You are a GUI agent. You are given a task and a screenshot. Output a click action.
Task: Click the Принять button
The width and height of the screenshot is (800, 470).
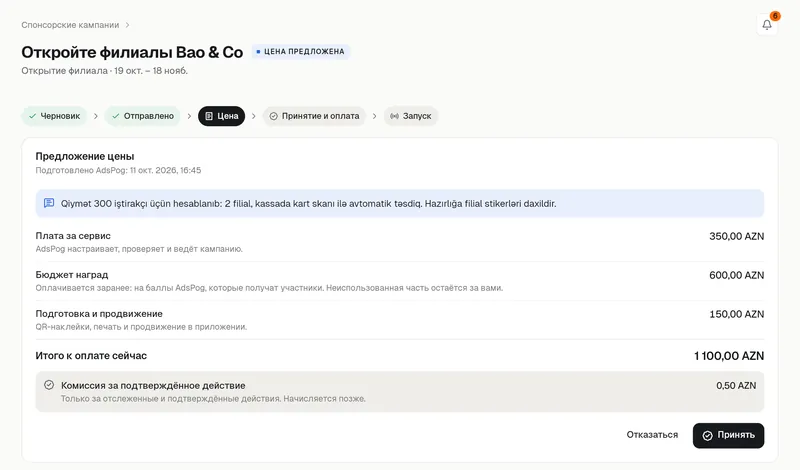[x=728, y=435]
